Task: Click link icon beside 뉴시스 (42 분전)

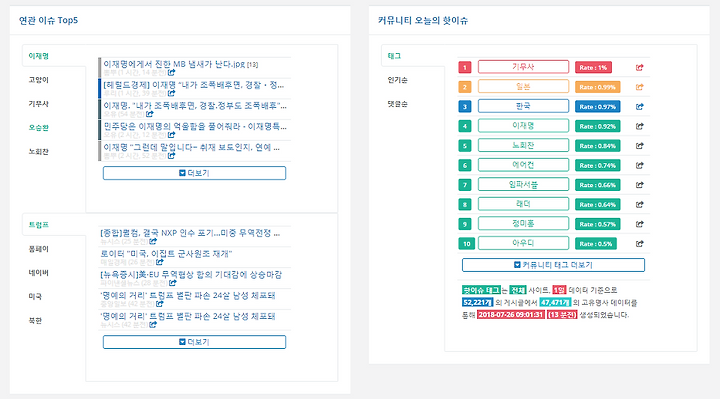Action: tap(153, 324)
